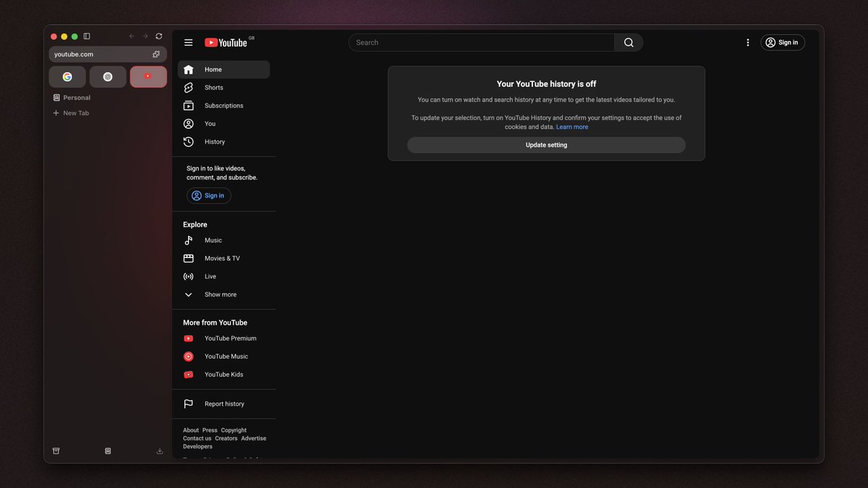Open YouTube Kids link

[x=224, y=374]
